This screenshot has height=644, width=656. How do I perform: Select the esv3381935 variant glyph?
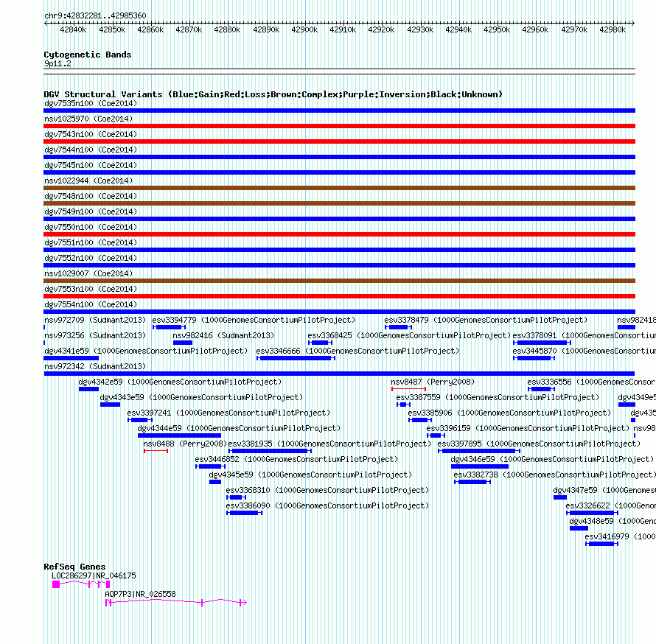[x=270, y=451]
